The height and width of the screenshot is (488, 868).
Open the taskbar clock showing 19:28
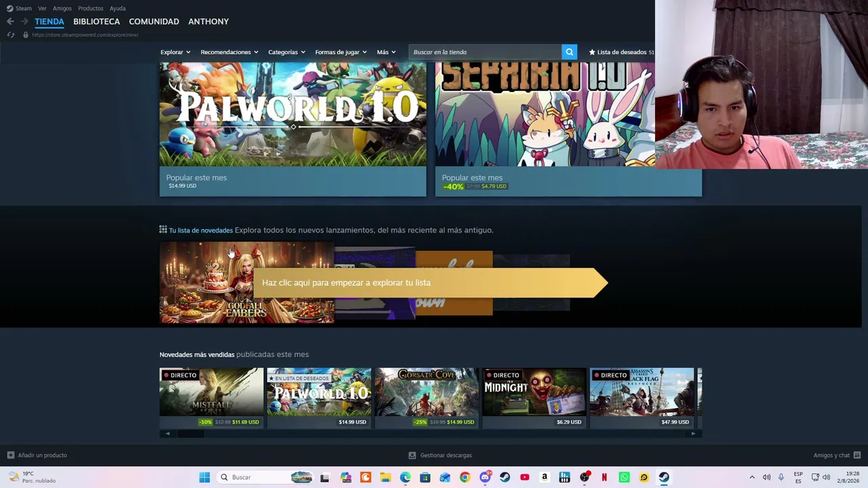[848, 477]
